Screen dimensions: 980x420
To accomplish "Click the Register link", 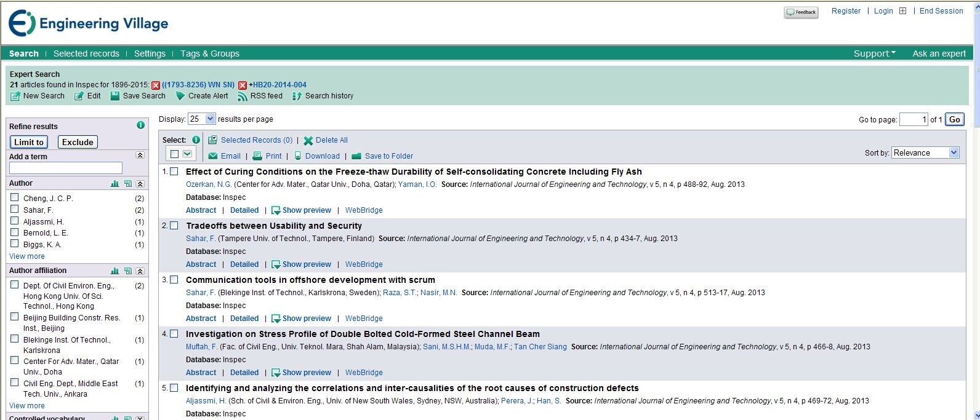I will click(x=846, y=11).
